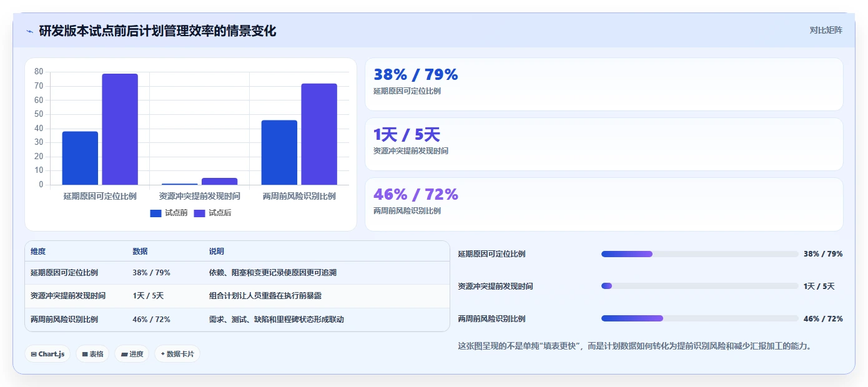Click the chart x-axis label 延期原因可定位比例
Viewport: 868px width, 387px height.
tap(100, 196)
